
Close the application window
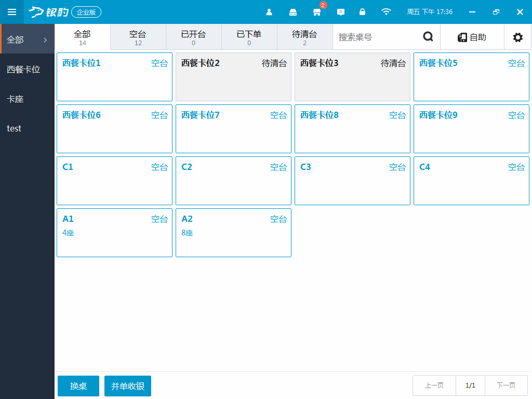point(520,12)
